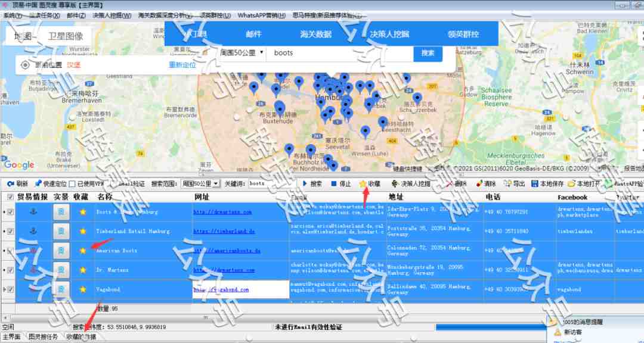Image resolution: width=644 pixels, height=343 pixels.
Task: Click the 重新定位 relocate link
Action: (x=182, y=65)
